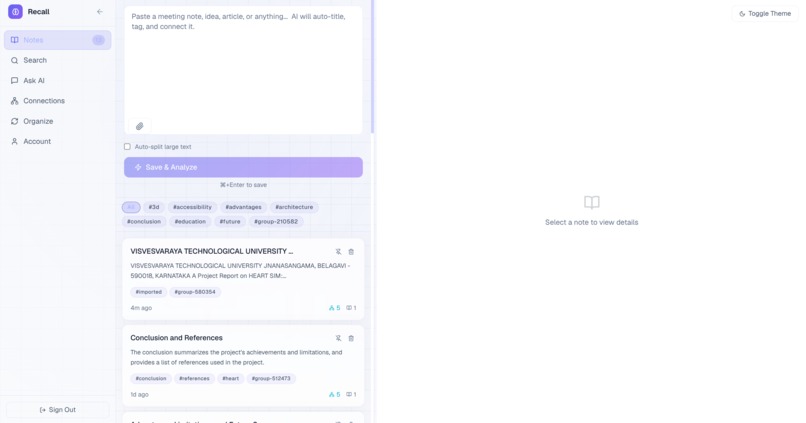This screenshot has height=423, width=806.
Task: Click the Recall app logo icon
Action: pyautogui.click(x=15, y=11)
